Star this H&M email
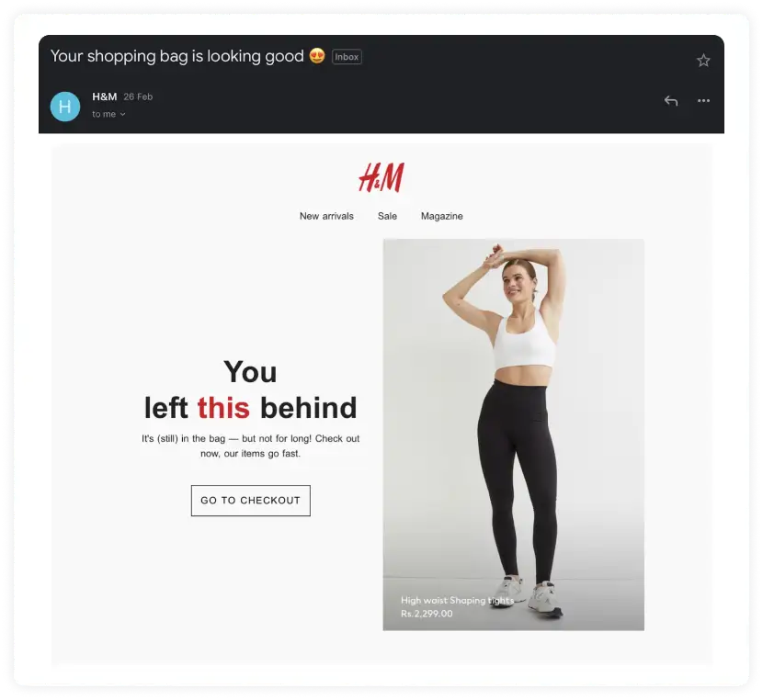Screen dimensions: 763x700 703,61
